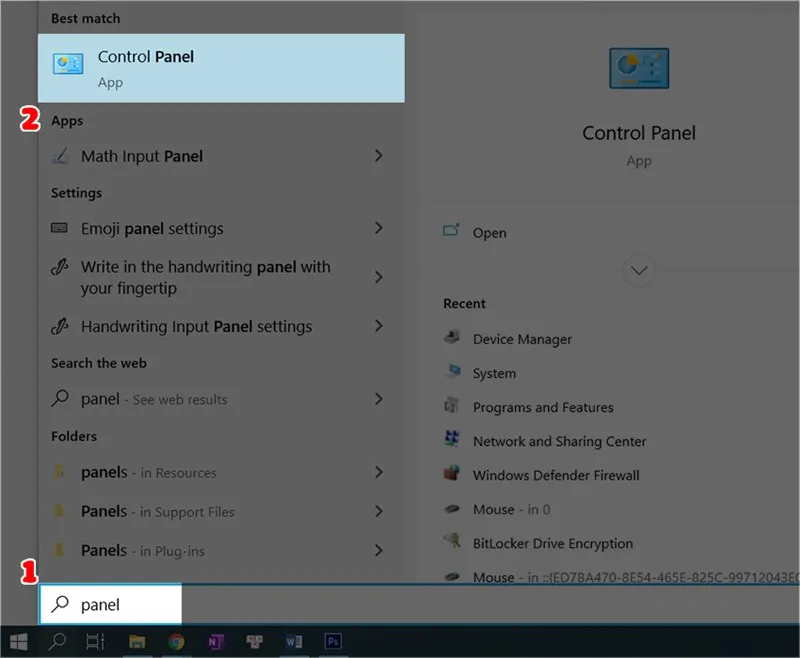This screenshot has height=658, width=800.
Task: Open OneNote from the taskbar
Action: 215,641
